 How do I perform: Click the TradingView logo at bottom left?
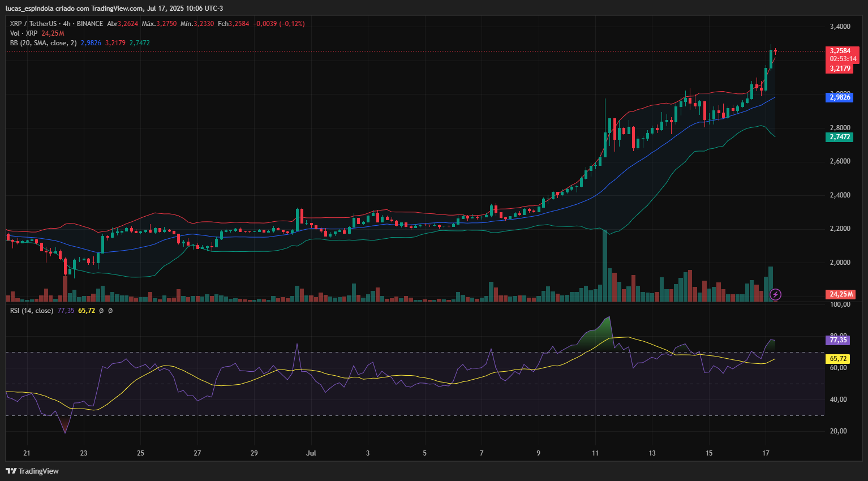[x=32, y=471]
